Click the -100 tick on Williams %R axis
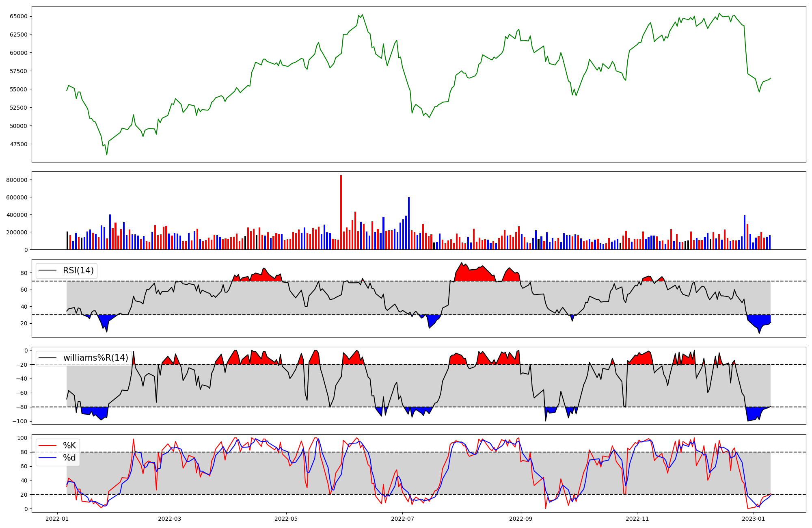This screenshot has height=528, width=812. 20,421
